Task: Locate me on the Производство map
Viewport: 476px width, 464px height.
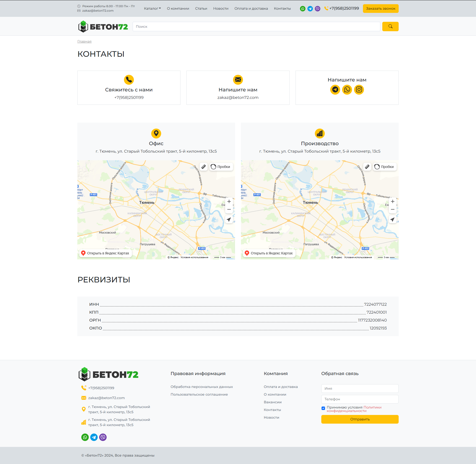Action: pyautogui.click(x=392, y=219)
